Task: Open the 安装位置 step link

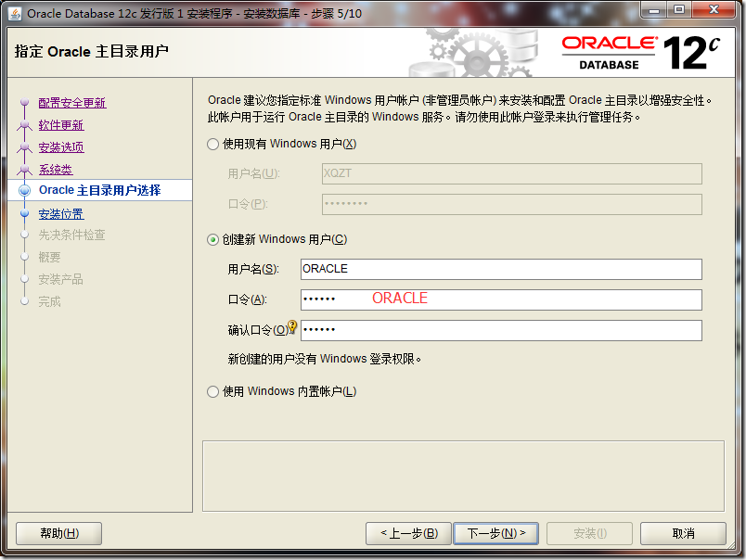Action: [61, 214]
